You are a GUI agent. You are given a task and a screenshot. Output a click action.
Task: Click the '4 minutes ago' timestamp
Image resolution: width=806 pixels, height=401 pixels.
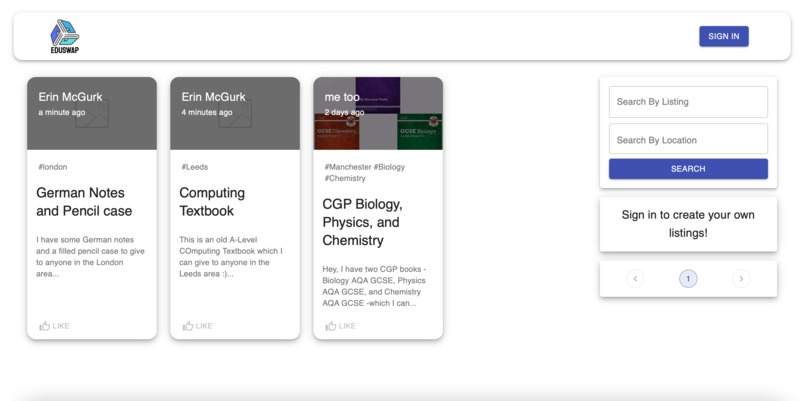coord(207,113)
